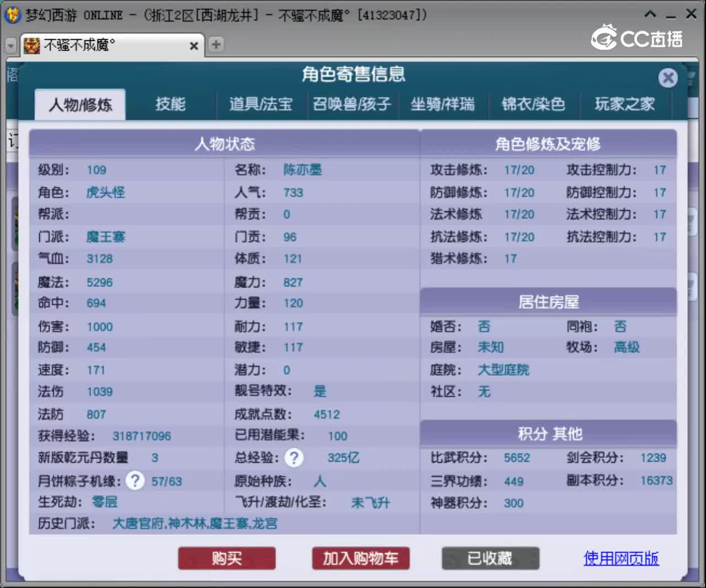Click the total experience value 325亿

click(343, 458)
